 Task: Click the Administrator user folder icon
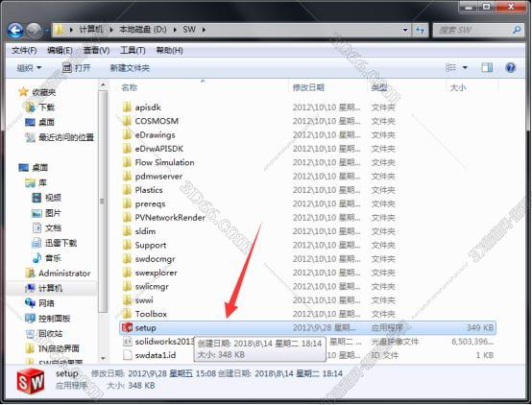(30, 274)
